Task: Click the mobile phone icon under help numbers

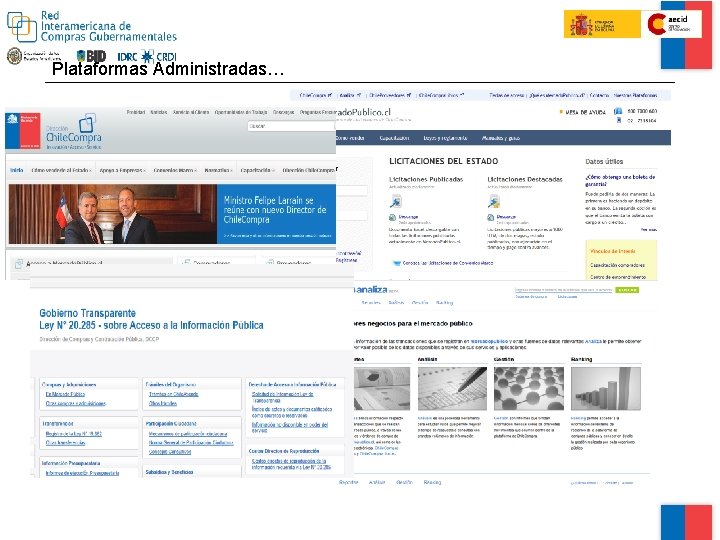Action: [619, 120]
